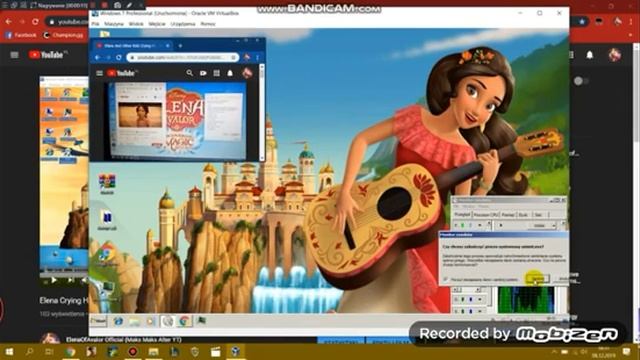The width and height of the screenshot is (640, 360).
Task: Skip to next video on host player
Action: coord(71,280)
